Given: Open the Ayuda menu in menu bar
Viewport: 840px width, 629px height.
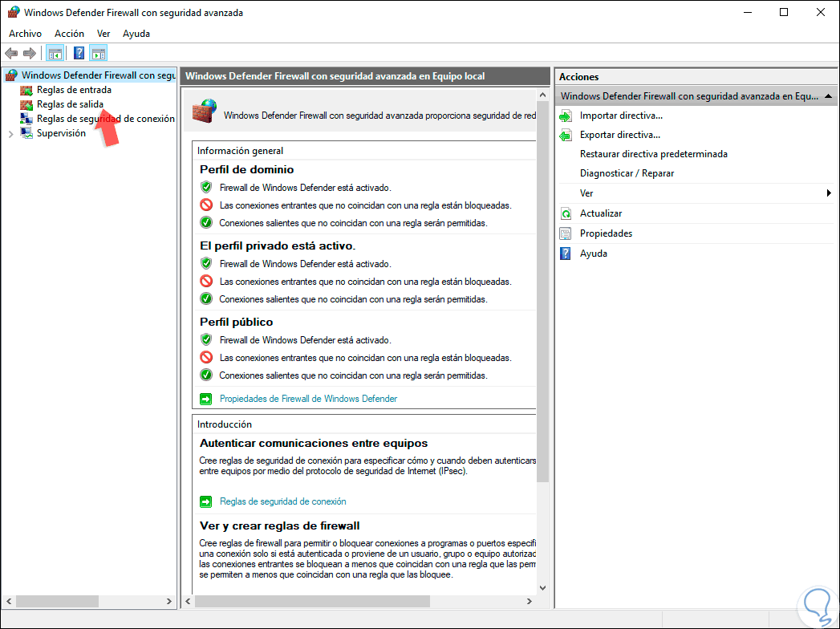Looking at the screenshot, I should (x=136, y=33).
